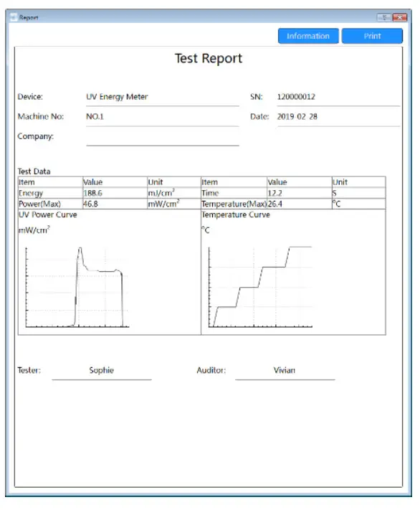The height and width of the screenshot is (510, 420).
Task: Click the temperature curve chart
Action: 261,287
